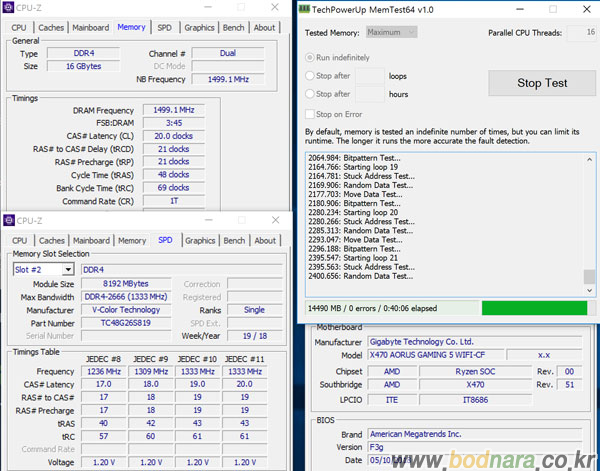The image size is (600, 471).
Task: Click motherboard Model X470 AORUS GAMING 5 value
Action: click(436, 355)
